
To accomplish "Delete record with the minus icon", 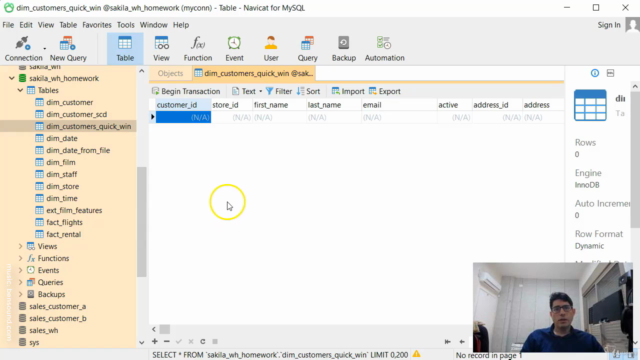I will pyautogui.click(x=167, y=341).
